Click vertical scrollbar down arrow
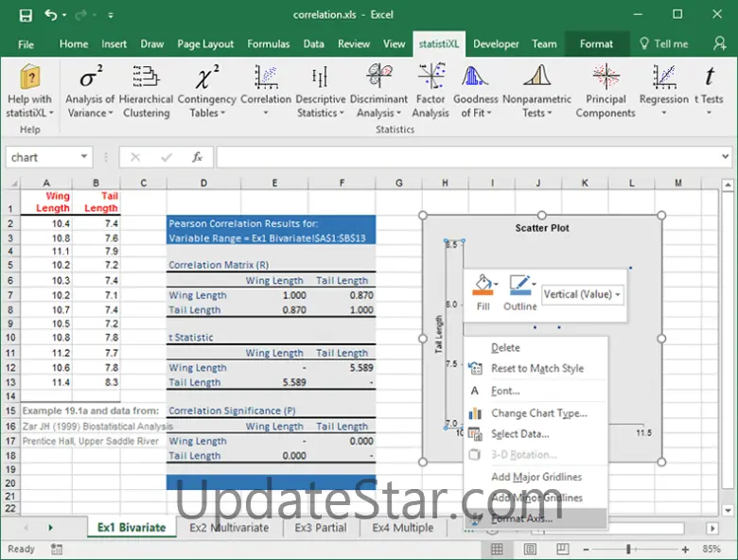 [728, 510]
